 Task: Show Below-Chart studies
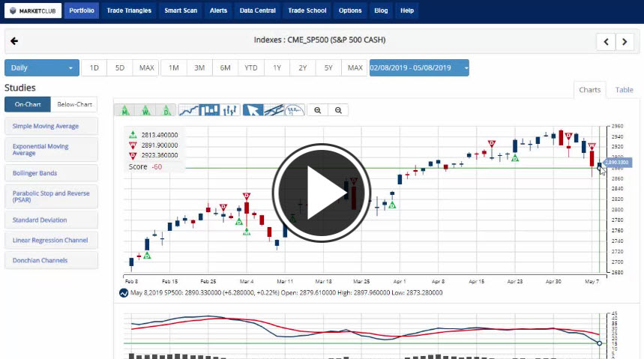(x=74, y=104)
